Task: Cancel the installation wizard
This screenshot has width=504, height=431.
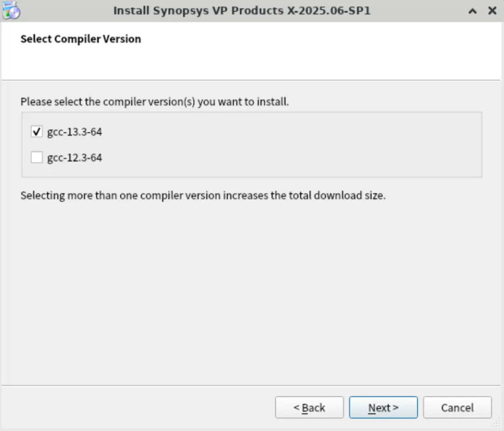Action: tap(457, 407)
